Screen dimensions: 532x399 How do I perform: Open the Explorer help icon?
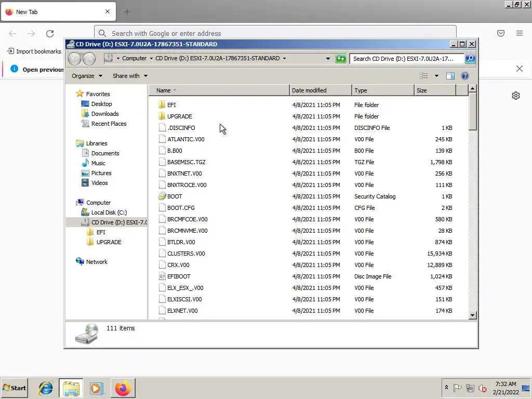(x=465, y=76)
